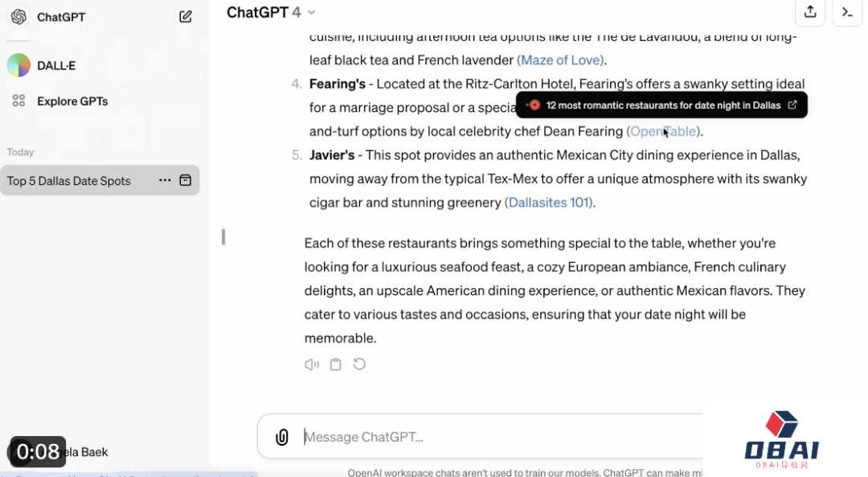Viewport: 868px width, 477px height.
Task: Share the chat using upload icon
Action: pos(810,11)
